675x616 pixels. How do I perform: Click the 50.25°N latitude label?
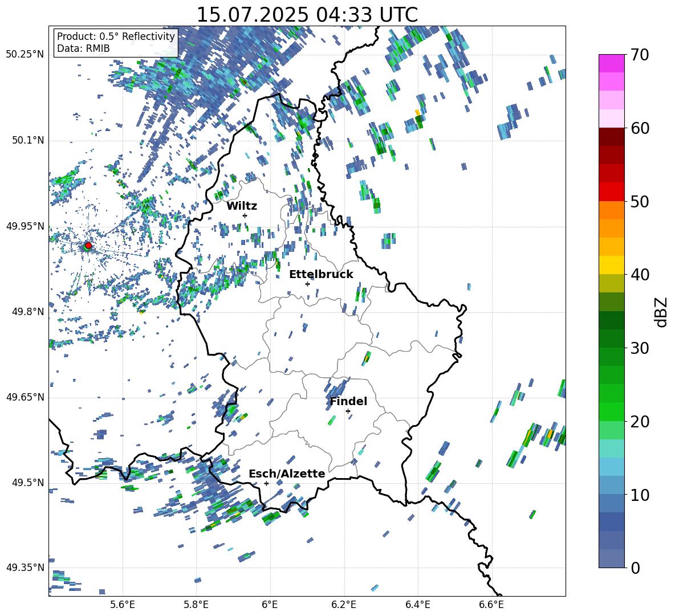coord(25,55)
